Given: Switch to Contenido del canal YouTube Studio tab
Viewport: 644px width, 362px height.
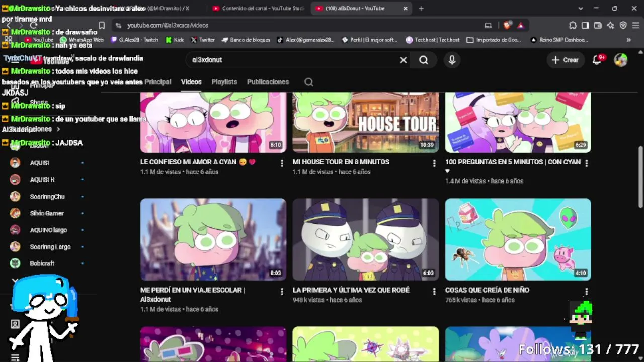Looking at the screenshot, I should tap(259, 9).
